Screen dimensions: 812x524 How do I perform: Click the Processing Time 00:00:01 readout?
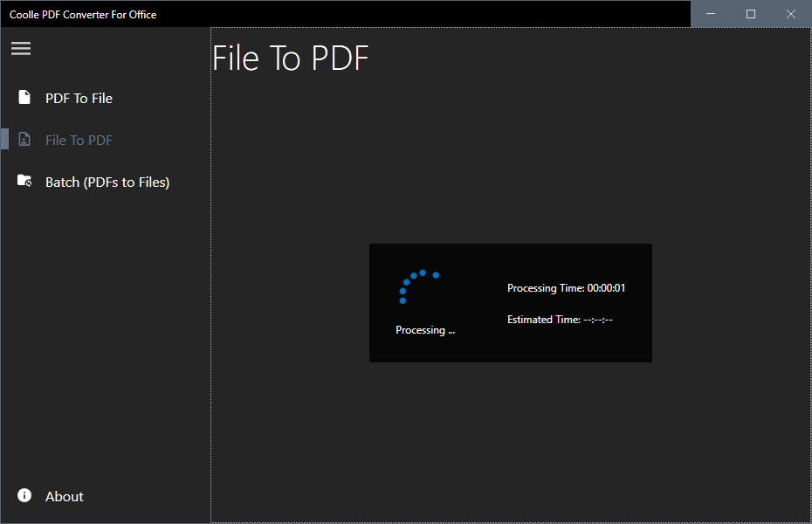tap(566, 288)
